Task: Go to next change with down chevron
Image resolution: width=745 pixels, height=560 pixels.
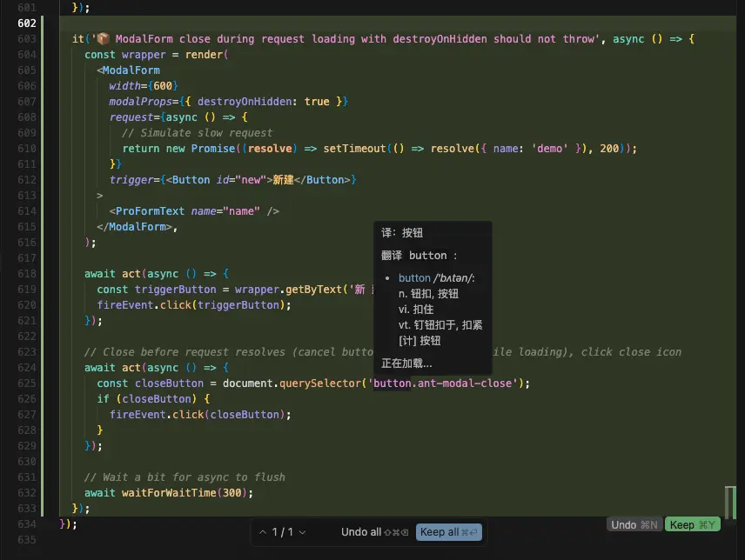Action: (302, 532)
